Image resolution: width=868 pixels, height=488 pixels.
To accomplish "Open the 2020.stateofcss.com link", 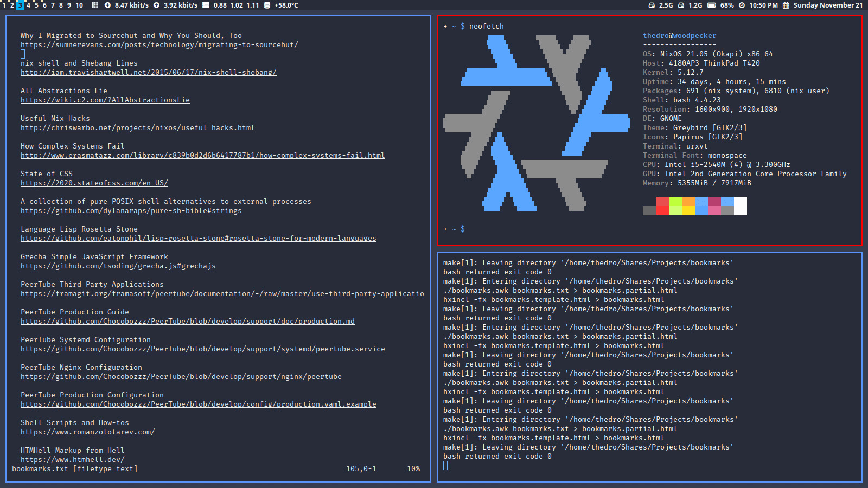I will coord(94,183).
